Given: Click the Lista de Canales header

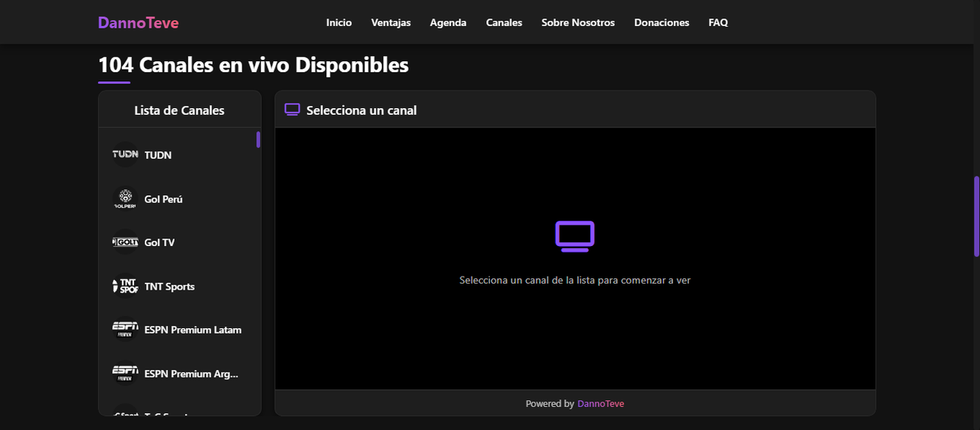Looking at the screenshot, I should click(179, 110).
